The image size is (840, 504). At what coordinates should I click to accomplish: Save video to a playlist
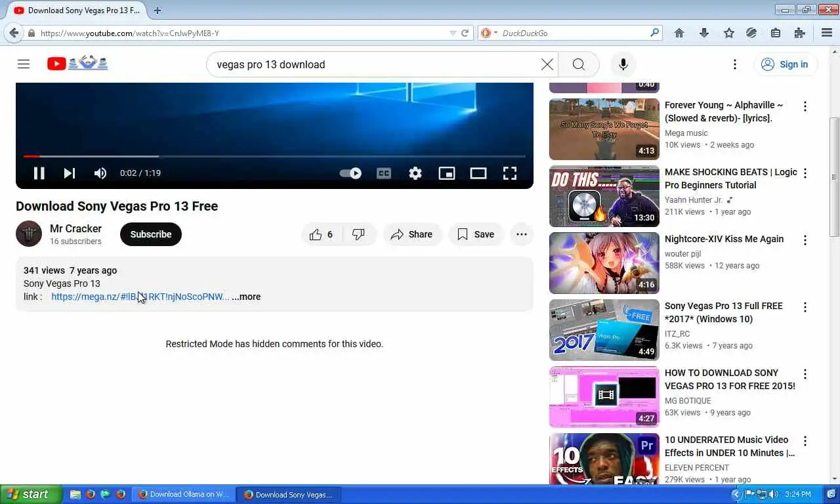click(x=476, y=234)
